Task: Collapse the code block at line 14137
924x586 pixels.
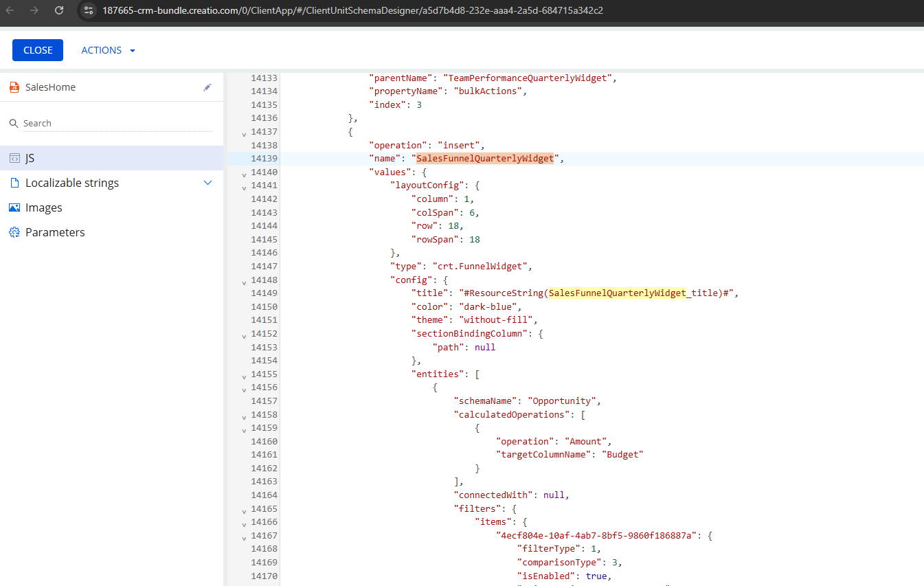Action: click(244, 133)
